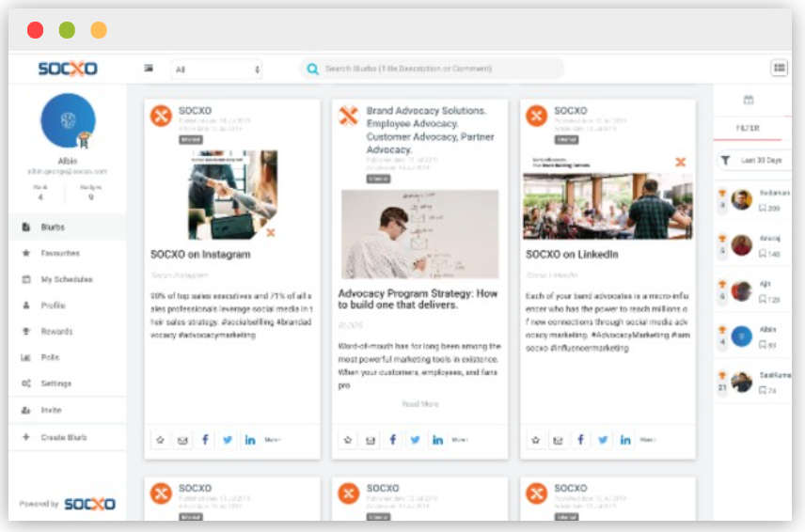Click the Search Blurbs input field
This screenshot has width=805, height=532.
coord(433,69)
